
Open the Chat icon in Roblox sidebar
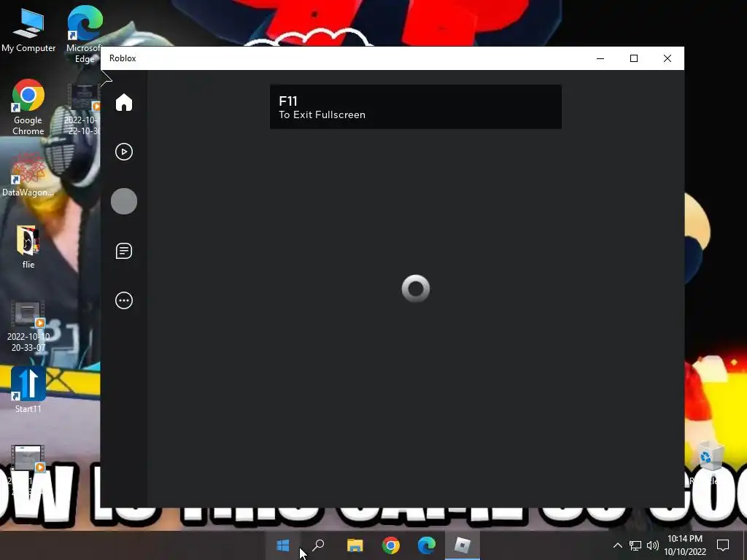(x=124, y=251)
